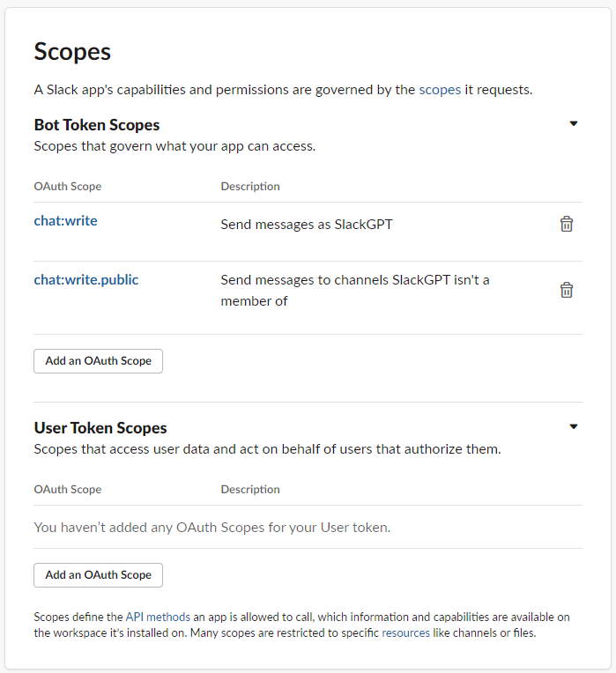
Task: Click the "scopes" link in intro text
Action: [440, 90]
